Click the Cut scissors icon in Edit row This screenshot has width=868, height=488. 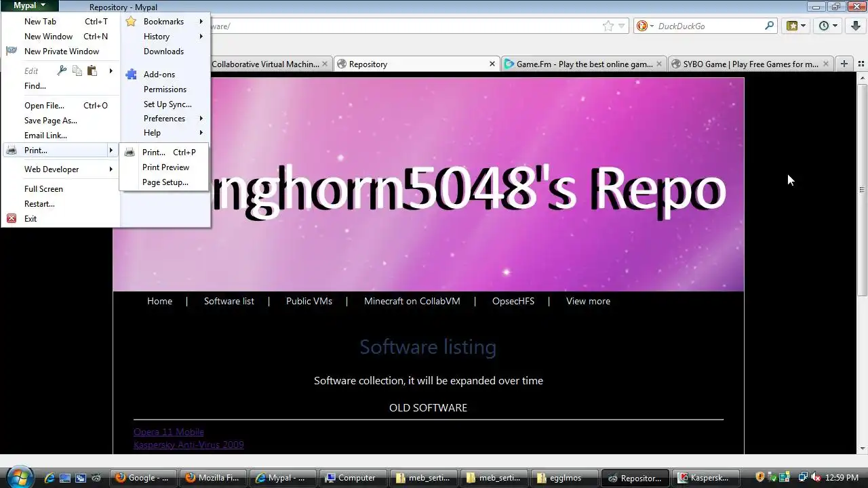coord(62,70)
